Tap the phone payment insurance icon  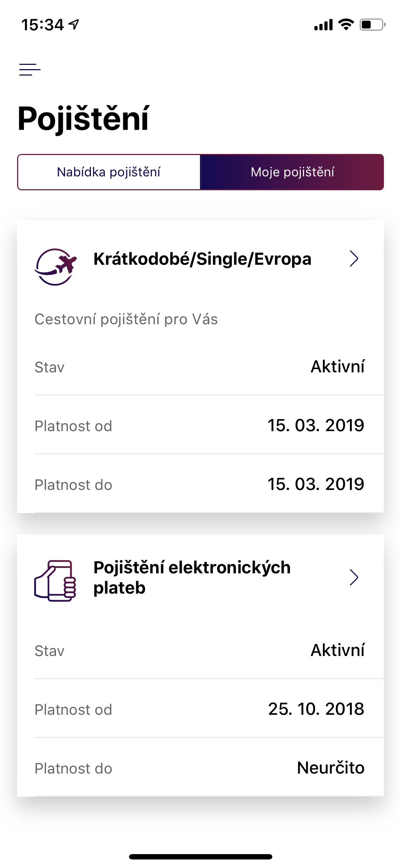click(x=55, y=581)
